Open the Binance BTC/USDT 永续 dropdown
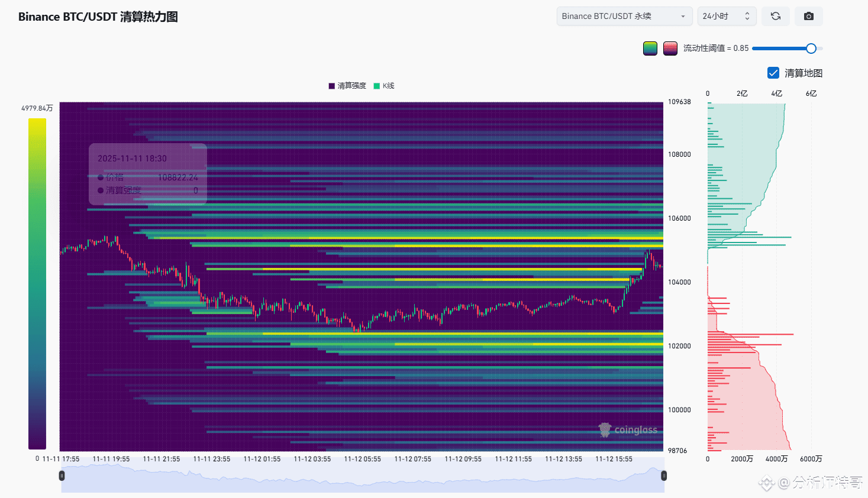This screenshot has width=868, height=498. click(x=624, y=17)
